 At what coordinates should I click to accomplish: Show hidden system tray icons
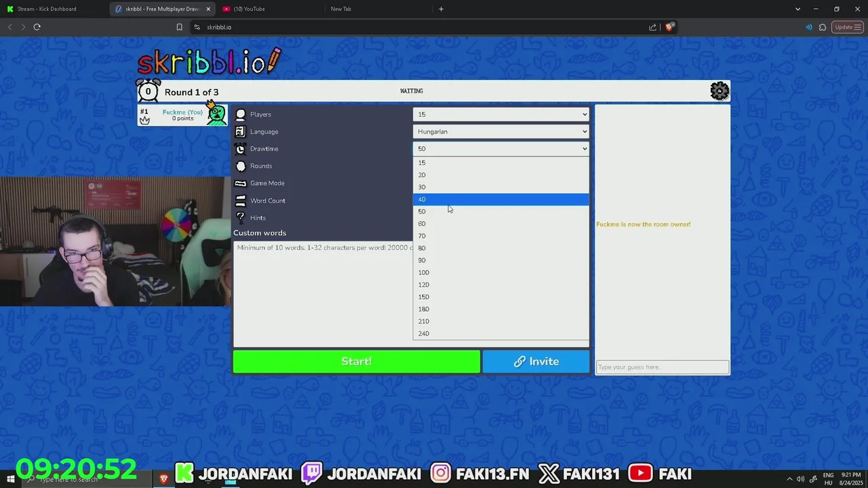point(789,479)
